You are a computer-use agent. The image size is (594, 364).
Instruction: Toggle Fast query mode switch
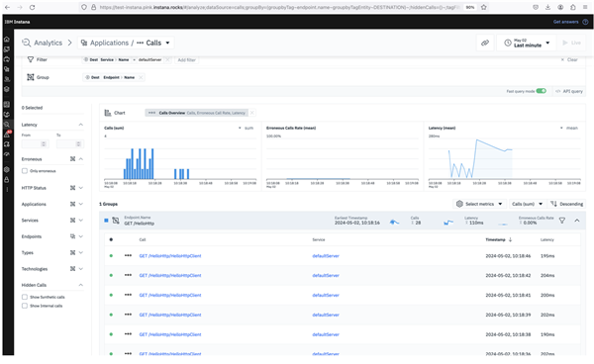542,91
